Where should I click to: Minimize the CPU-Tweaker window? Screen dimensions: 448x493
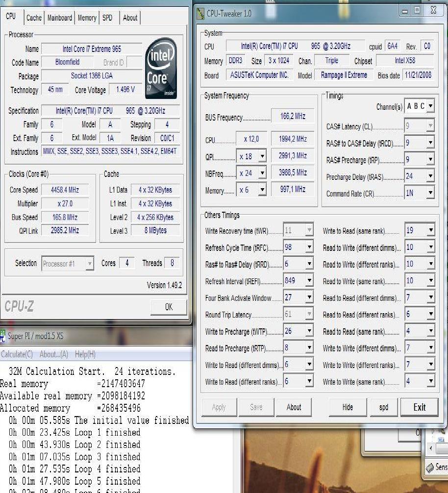click(405, 12)
